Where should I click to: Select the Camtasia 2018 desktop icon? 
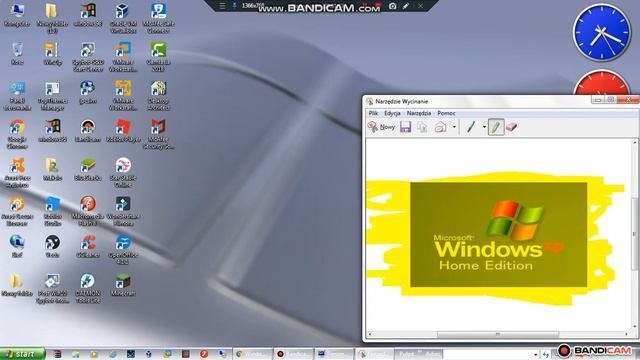pos(158,56)
